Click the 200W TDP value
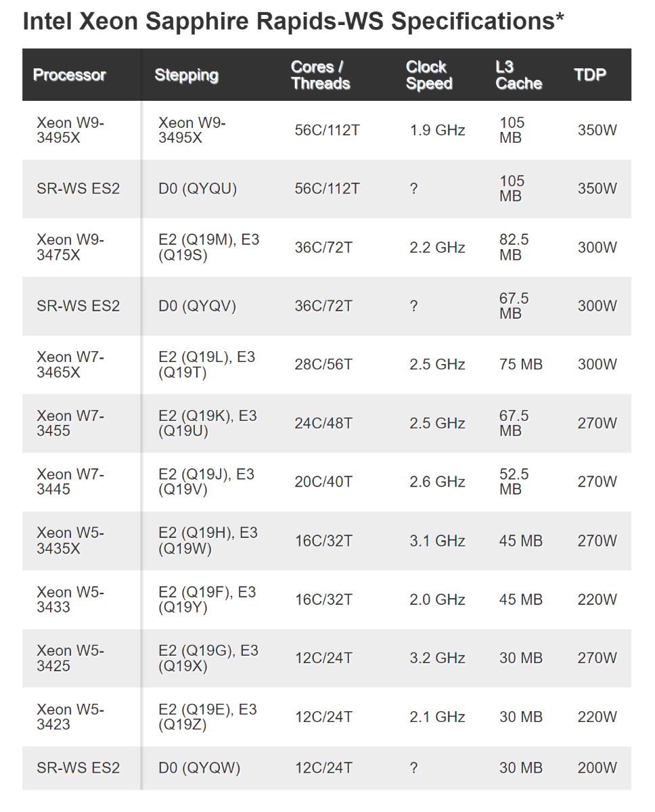655x812 pixels. point(597,768)
